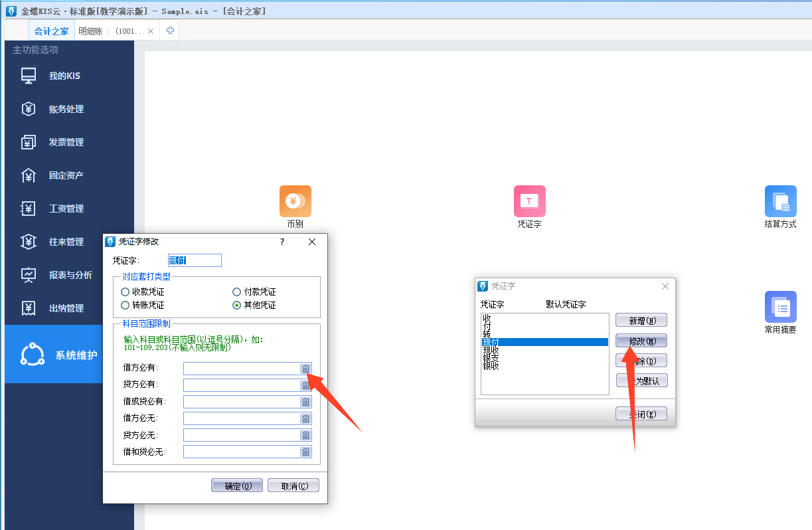812x530 pixels.
Task: Click the help question mark in 凭证字修改 dialog
Action: click(x=282, y=242)
